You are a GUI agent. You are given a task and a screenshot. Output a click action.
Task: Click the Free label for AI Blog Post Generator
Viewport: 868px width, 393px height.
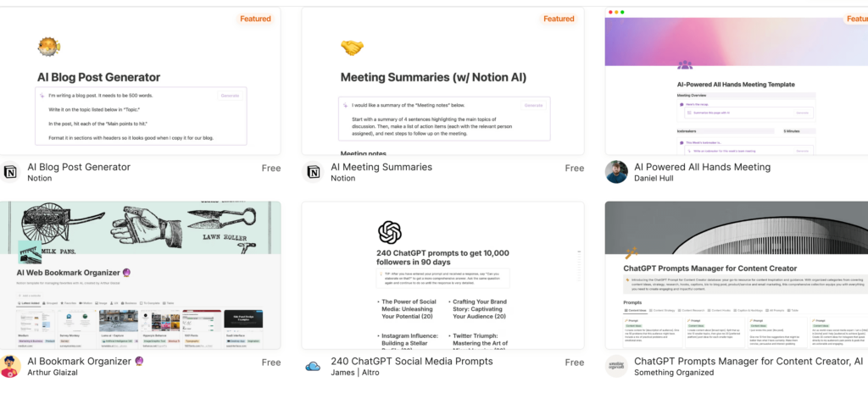[271, 169]
